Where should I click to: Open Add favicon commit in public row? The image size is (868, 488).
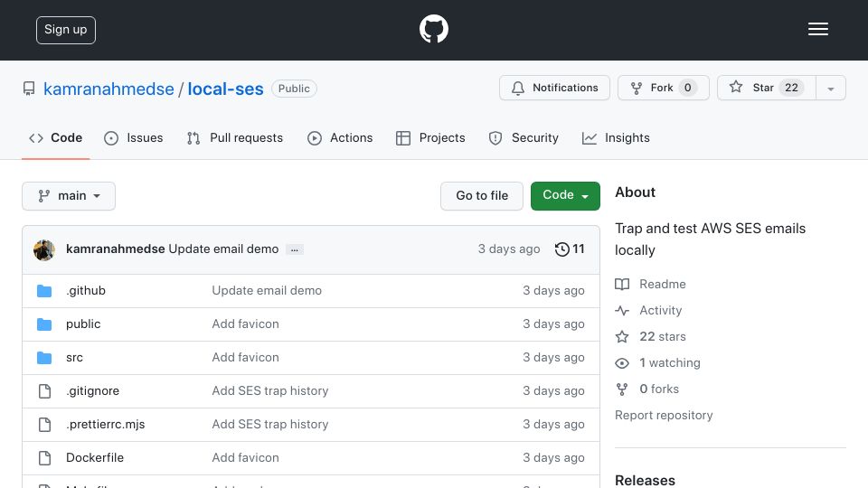245,324
